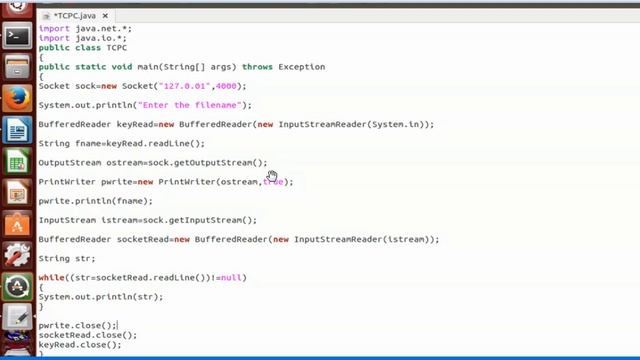
Task: Click the line 'import java.io.*;'
Action: [x=83, y=38]
